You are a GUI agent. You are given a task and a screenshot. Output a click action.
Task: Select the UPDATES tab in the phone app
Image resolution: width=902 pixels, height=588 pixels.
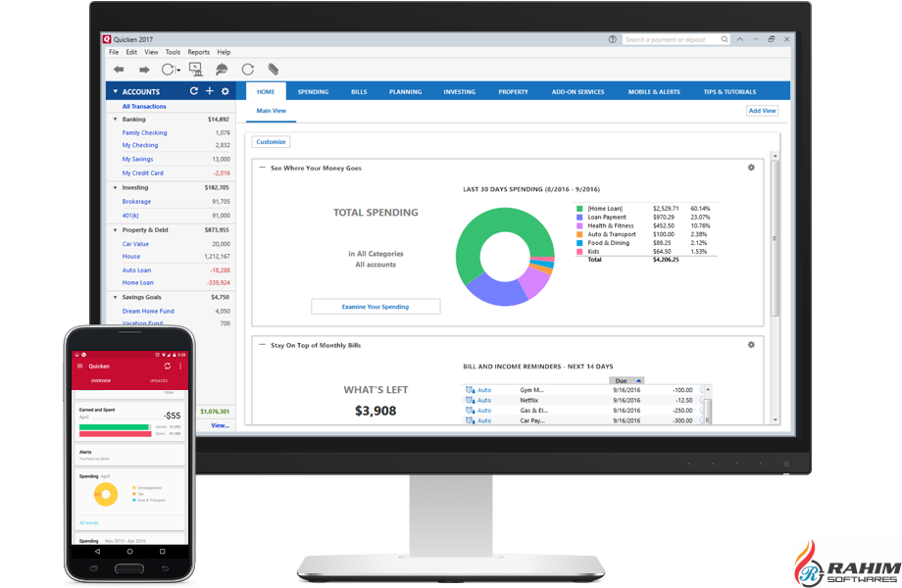159,380
